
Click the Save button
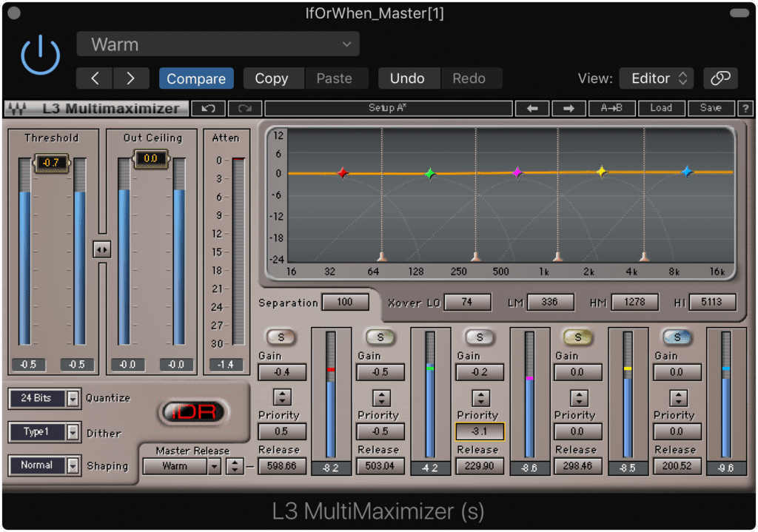(x=711, y=108)
